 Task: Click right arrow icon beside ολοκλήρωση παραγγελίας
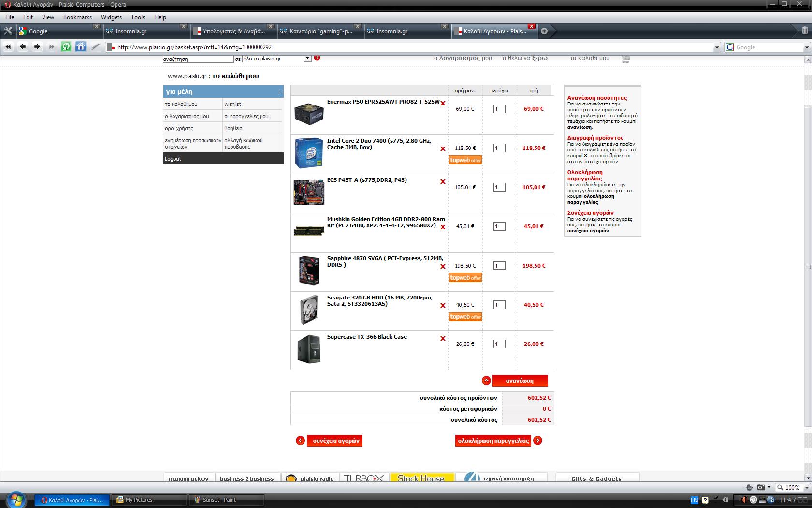pyautogui.click(x=537, y=441)
